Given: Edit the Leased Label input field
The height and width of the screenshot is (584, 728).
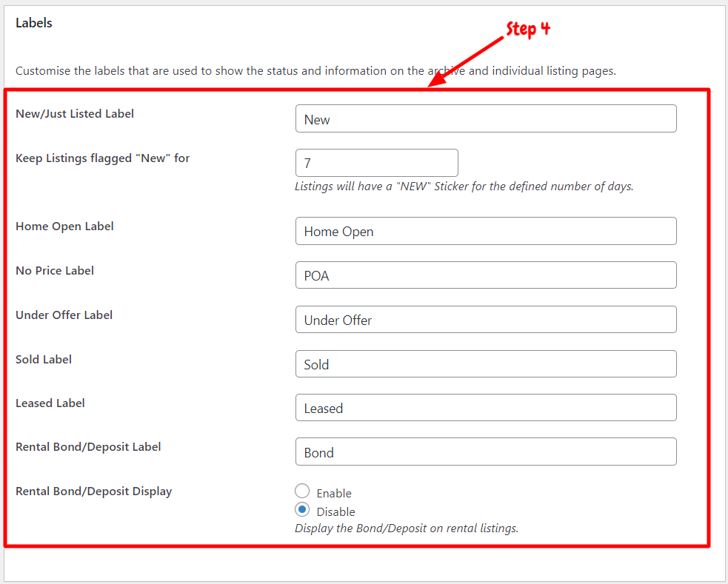Looking at the screenshot, I should pos(486,408).
